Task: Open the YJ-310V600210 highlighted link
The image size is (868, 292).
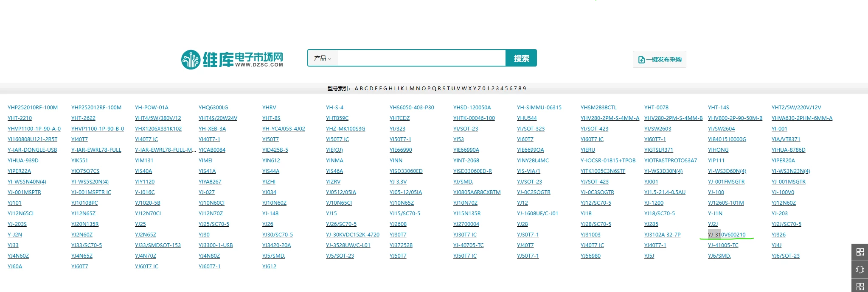Action: (727, 235)
